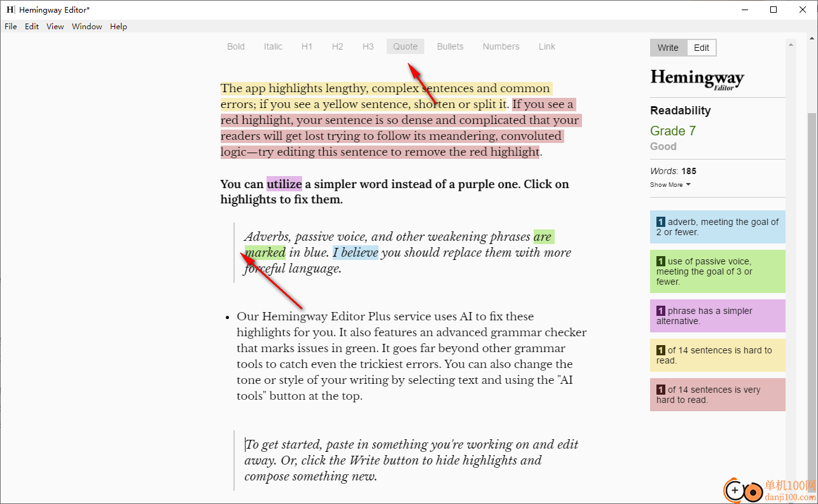The height and width of the screenshot is (504, 818).
Task: Close the Hemingway Editor window
Action: (803, 10)
